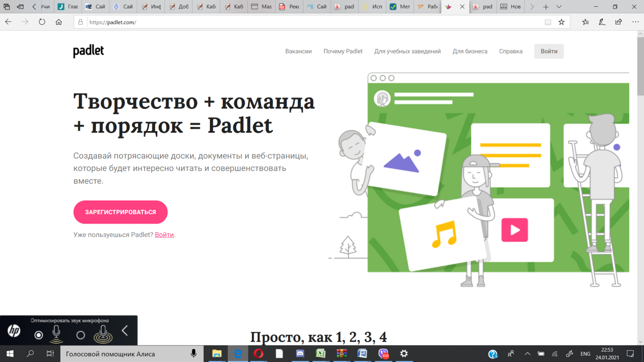This screenshot has width=644, height=362.
Task: Select the first microphone mode radio button
Action: click(39, 335)
